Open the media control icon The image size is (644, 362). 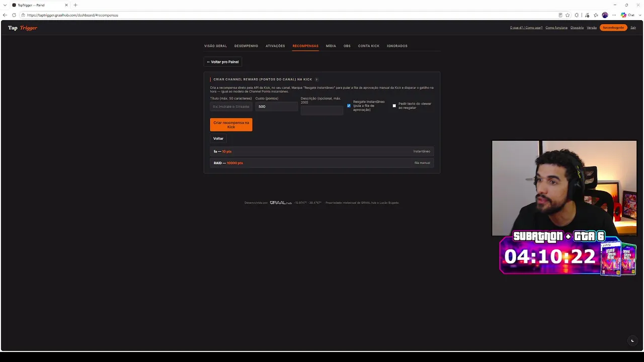(x=587, y=15)
